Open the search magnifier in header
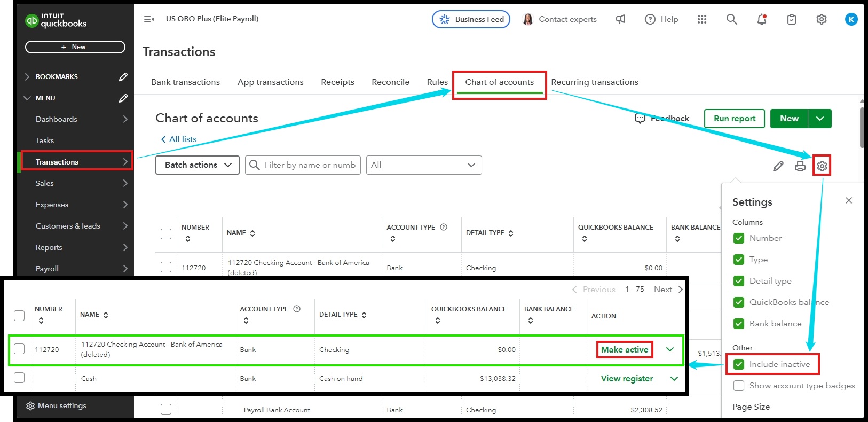868x422 pixels. point(732,19)
